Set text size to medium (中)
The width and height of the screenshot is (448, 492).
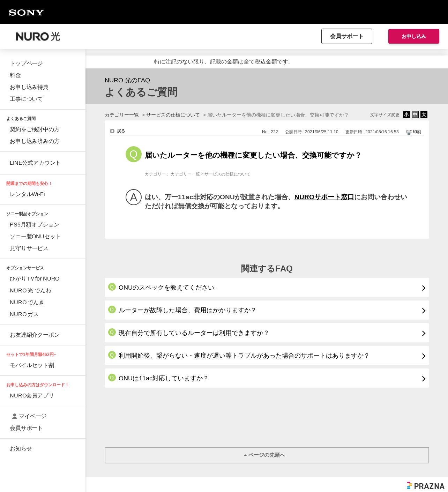tap(415, 114)
